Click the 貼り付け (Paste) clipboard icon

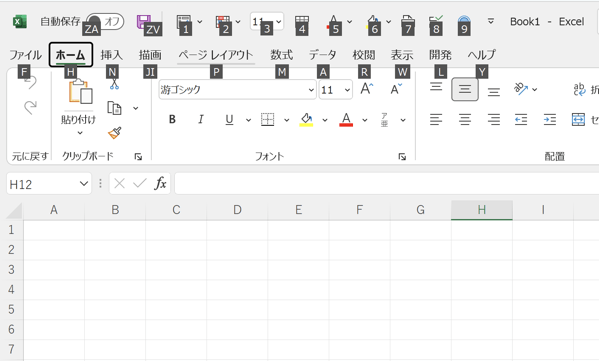[x=80, y=92]
